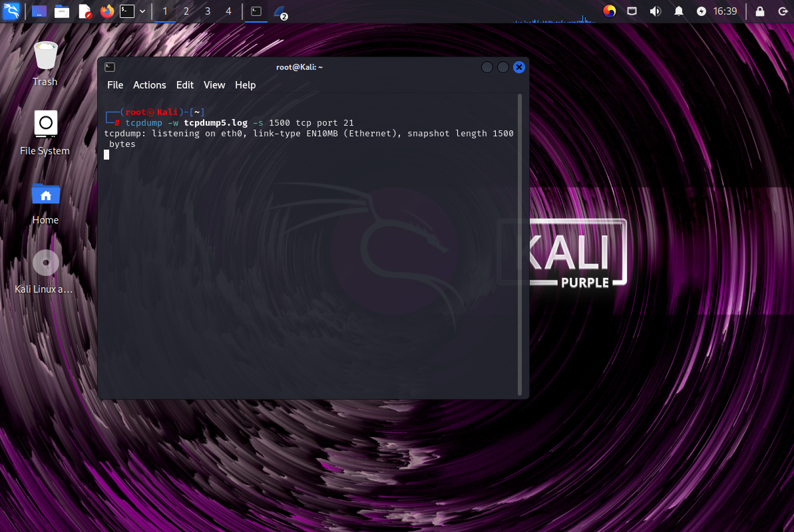The width and height of the screenshot is (794, 532).
Task: Open the volume control in the tray
Action: (x=656, y=11)
